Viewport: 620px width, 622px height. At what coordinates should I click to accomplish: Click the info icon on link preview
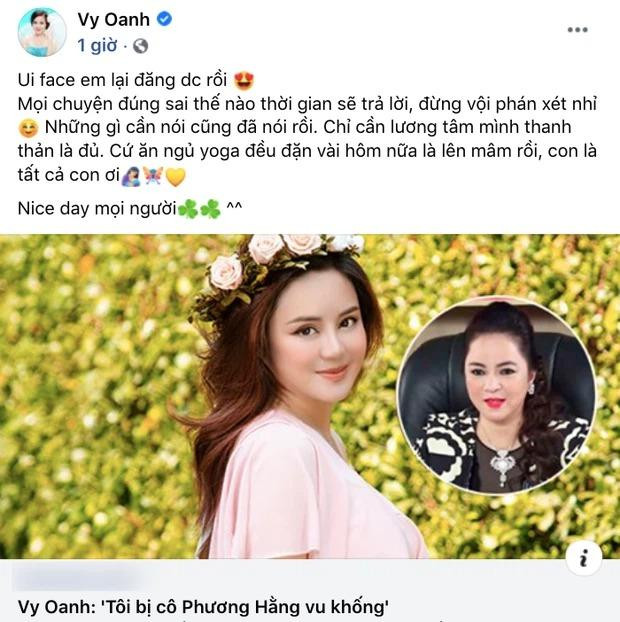(x=583, y=558)
